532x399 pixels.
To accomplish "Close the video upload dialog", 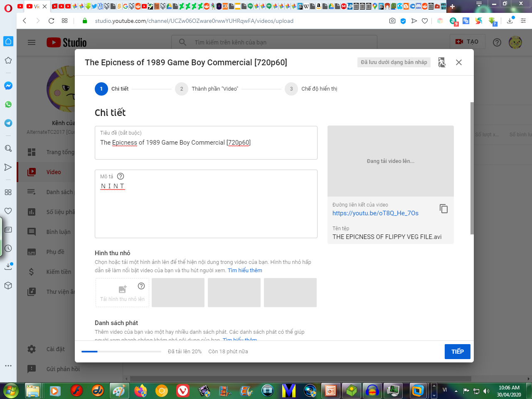I will point(459,62).
